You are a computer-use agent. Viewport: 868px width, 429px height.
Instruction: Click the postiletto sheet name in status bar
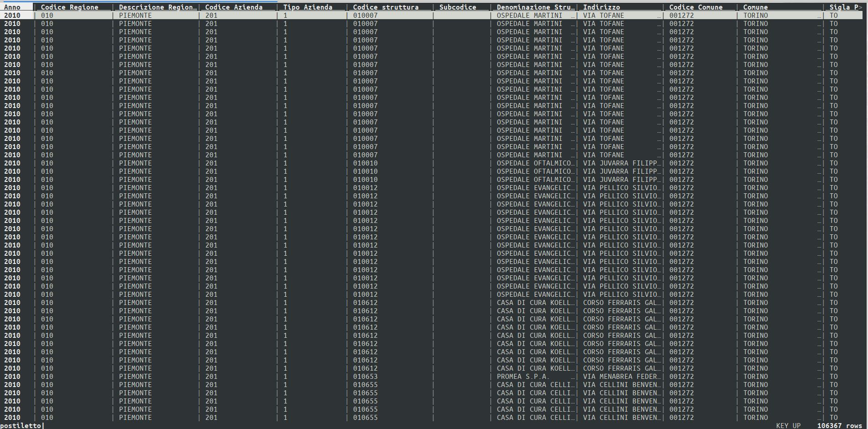tap(21, 425)
